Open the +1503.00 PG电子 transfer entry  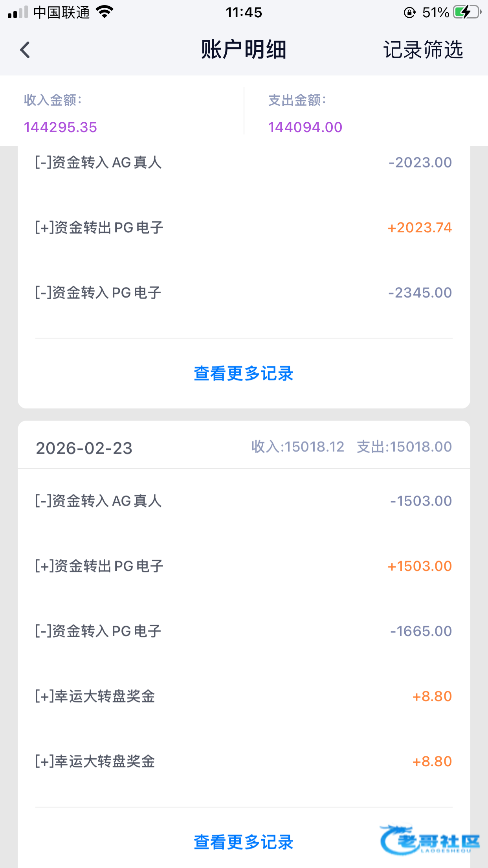coord(244,566)
